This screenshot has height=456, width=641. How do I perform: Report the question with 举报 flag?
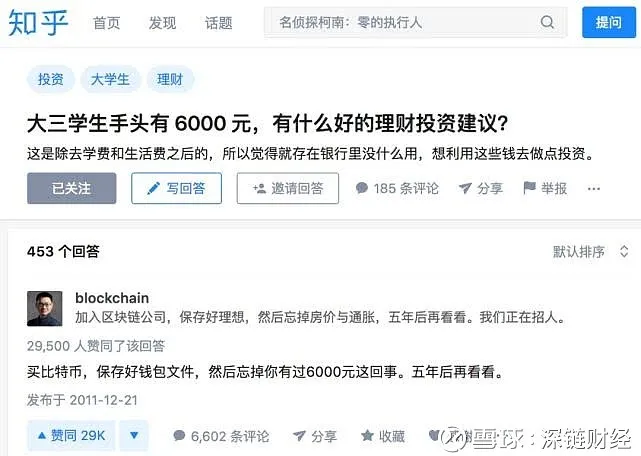pos(545,188)
